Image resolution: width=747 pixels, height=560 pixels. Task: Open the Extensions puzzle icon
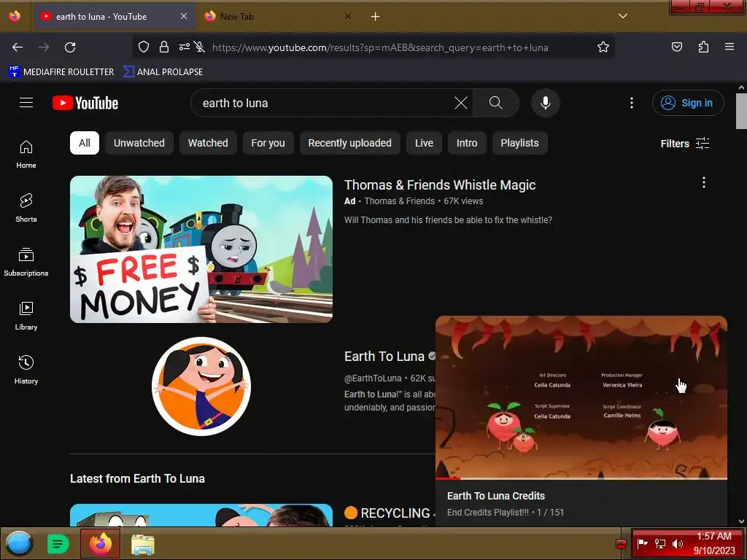coord(703,47)
